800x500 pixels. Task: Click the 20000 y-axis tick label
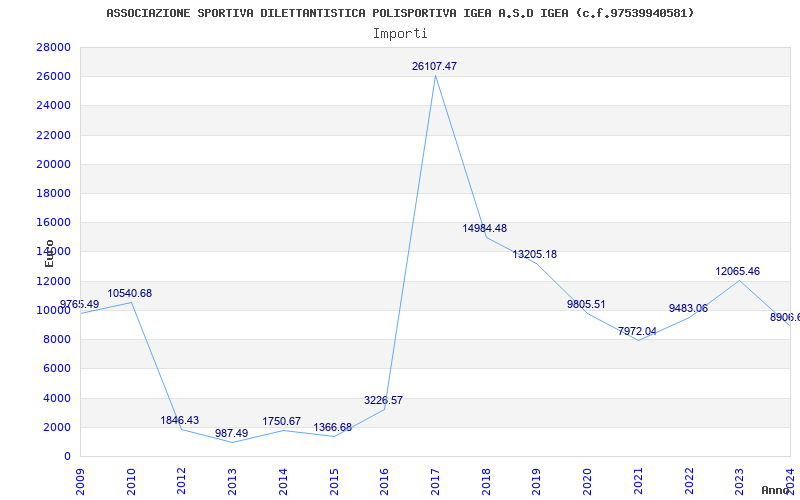point(54,164)
